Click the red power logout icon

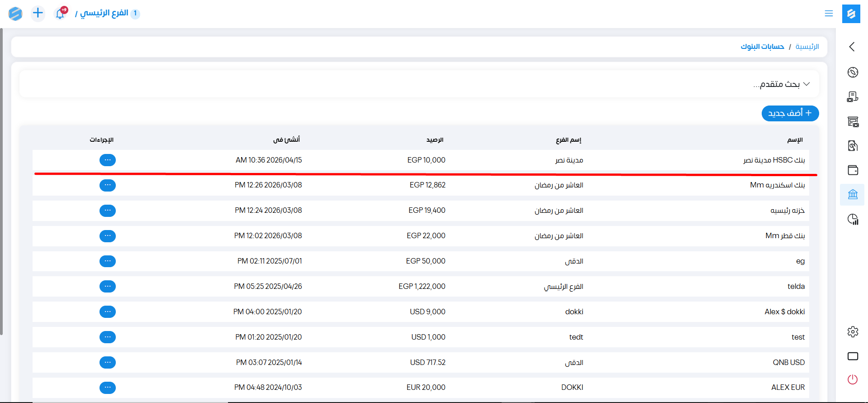[853, 379]
